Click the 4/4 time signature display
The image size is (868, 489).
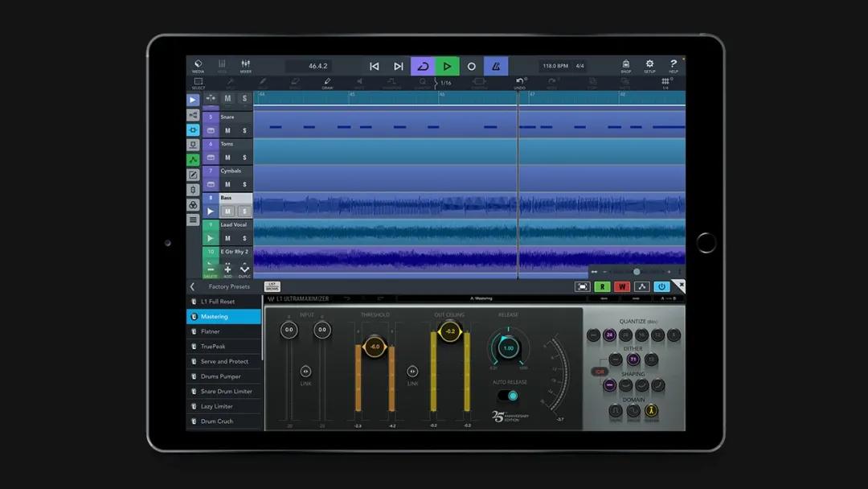pos(579,66)
